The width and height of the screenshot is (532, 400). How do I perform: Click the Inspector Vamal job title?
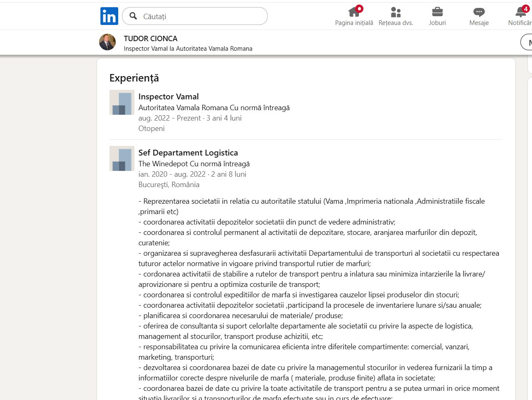tap(168, 96)
